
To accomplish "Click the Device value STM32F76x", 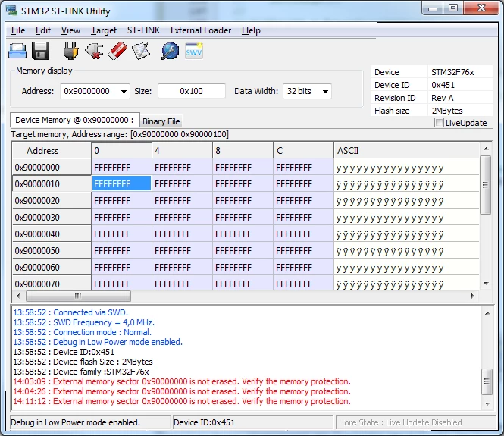I will (x=452, y=72).
